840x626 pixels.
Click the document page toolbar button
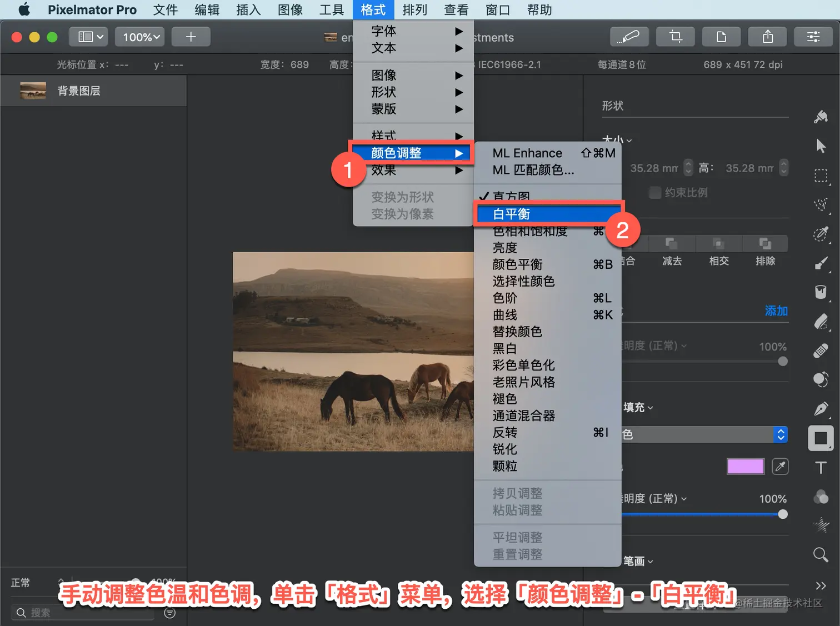(722, 37)
